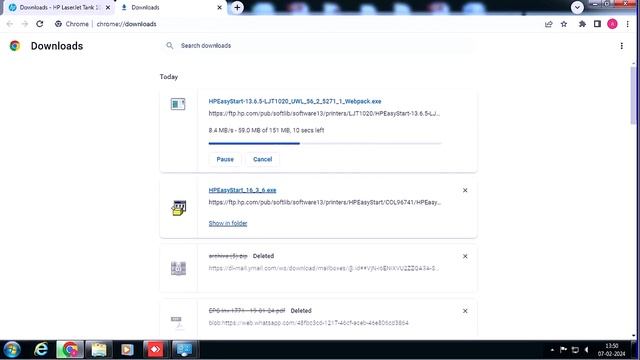Click the page vertical scrollbar
This screenshot has width=640, height=360.
pyautogui.click(x=633, y=96)
